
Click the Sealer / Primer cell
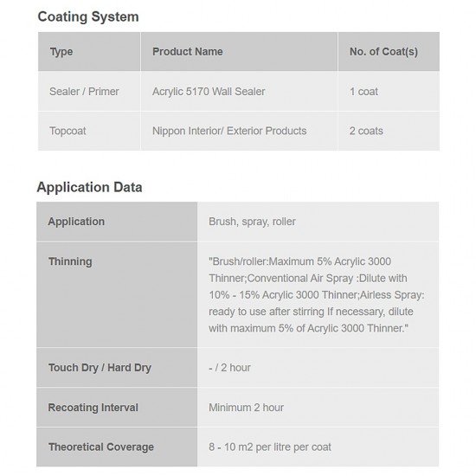[84, 92]
